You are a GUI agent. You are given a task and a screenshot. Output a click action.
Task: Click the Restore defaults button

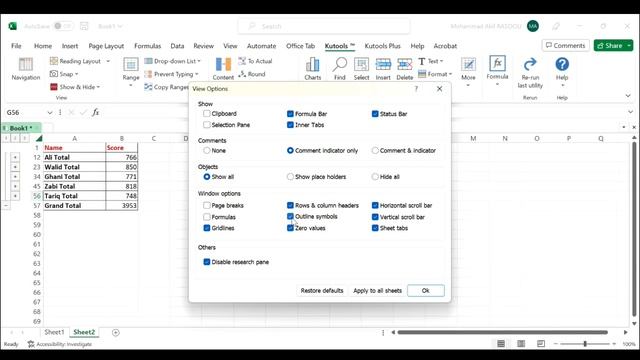coord(322,291)
